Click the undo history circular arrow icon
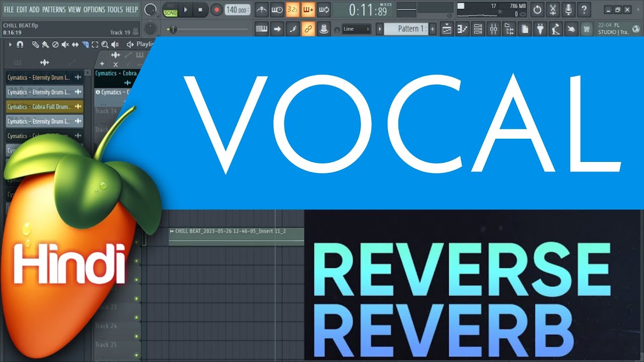The width and height of the screenshot is (644, 362). [x=537, y=10]
